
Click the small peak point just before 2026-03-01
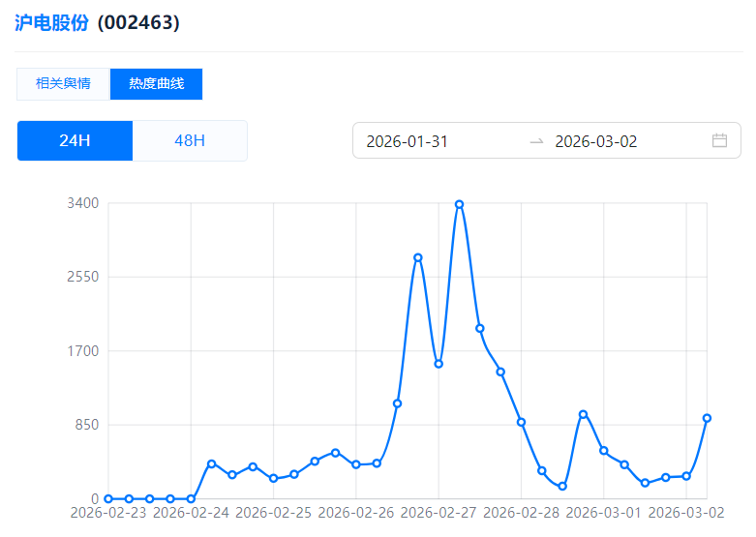tap(583, 414)
